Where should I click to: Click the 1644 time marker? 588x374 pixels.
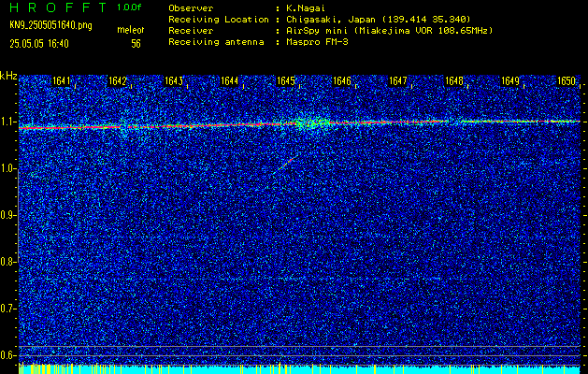[x=230, y=80]
